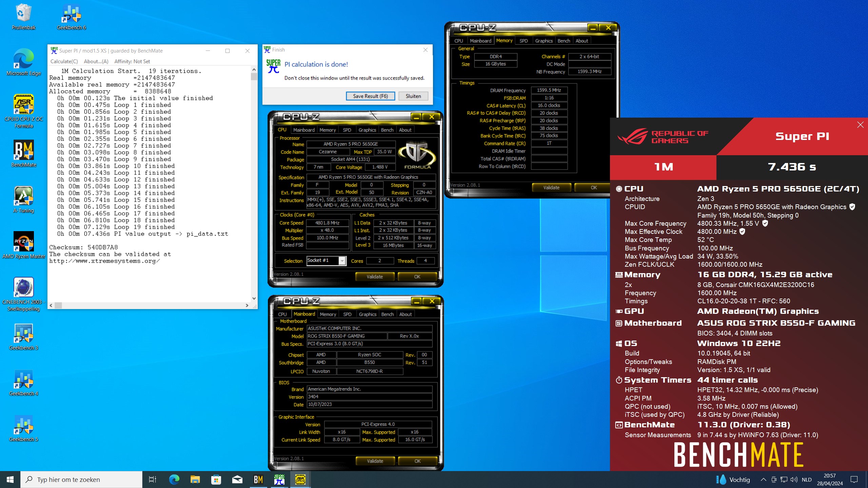Screen dimensions: 868x488
Task: Switch to SPD tab in CPU-Z processor window
Action: point(347,130)
